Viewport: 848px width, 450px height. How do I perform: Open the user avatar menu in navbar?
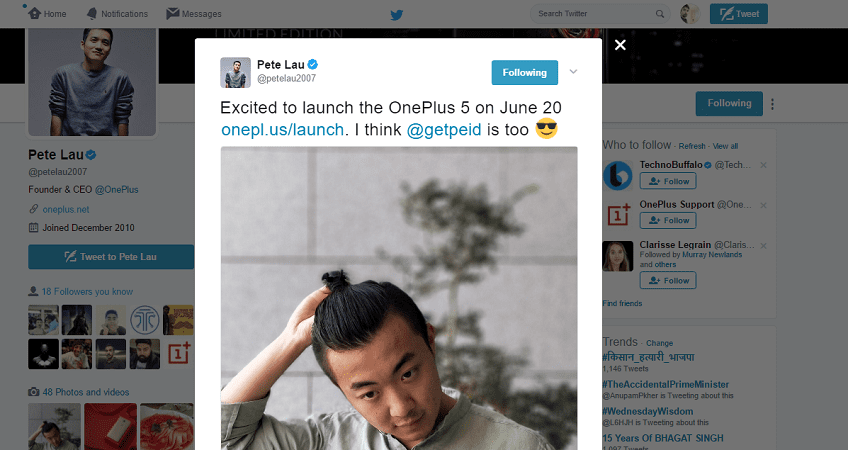pyautogui.click(x=690, y=14)
